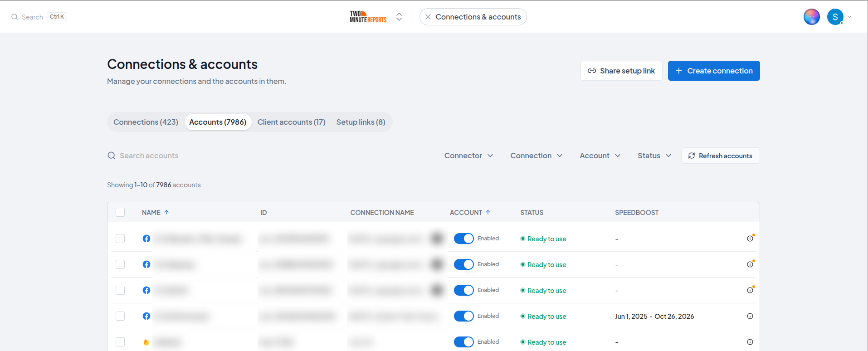
Task: Select the Accounts (7986) tab
Action: coord(218,122)
